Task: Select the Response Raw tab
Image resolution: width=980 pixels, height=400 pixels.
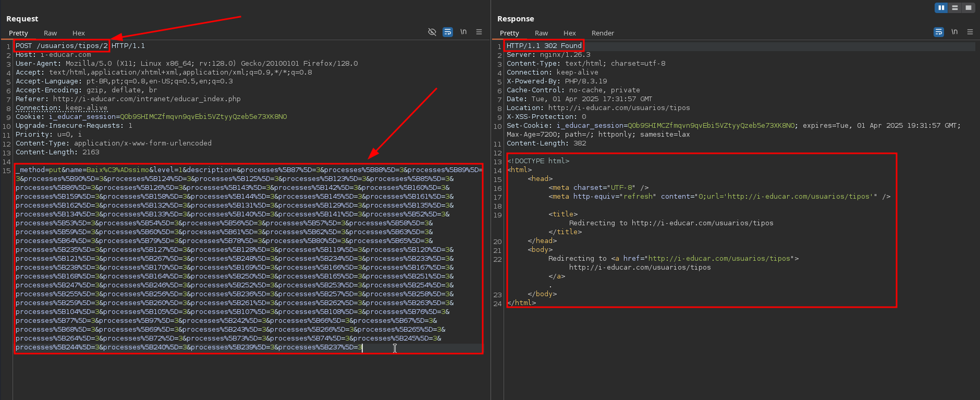Action: coord(541,33)
